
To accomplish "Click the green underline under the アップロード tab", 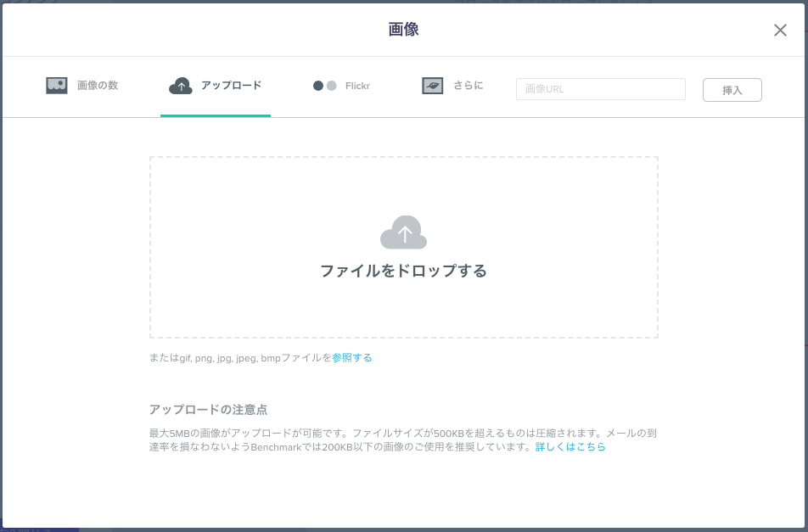I will [x=216, y=115].
